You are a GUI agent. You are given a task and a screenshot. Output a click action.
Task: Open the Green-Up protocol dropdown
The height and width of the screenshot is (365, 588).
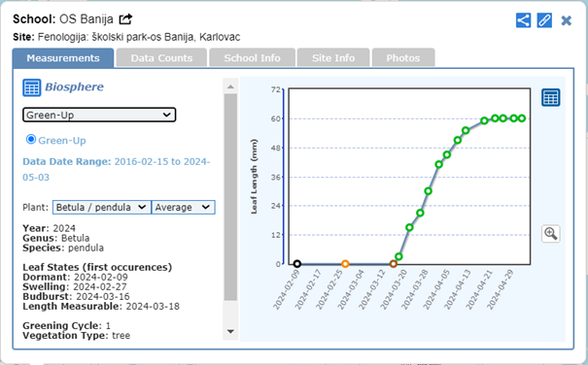tap(99, 115)
